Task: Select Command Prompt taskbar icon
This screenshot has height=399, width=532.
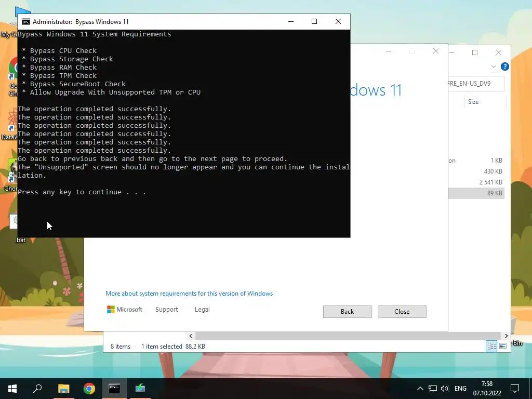Action: [x=114, y=389]
